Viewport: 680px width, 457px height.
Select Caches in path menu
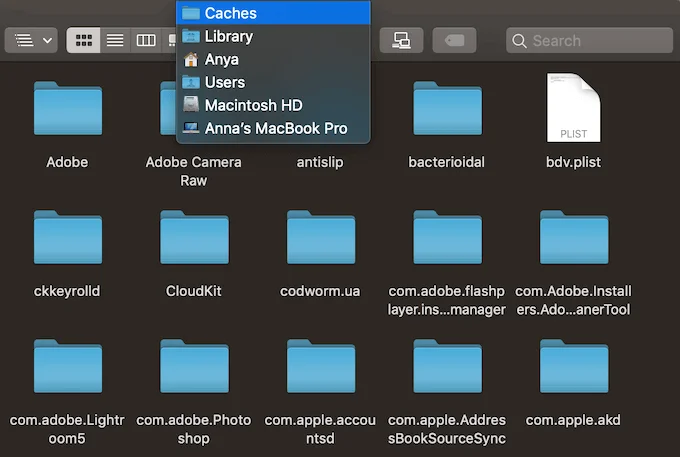pyautogui.click(x=273, y=13)
